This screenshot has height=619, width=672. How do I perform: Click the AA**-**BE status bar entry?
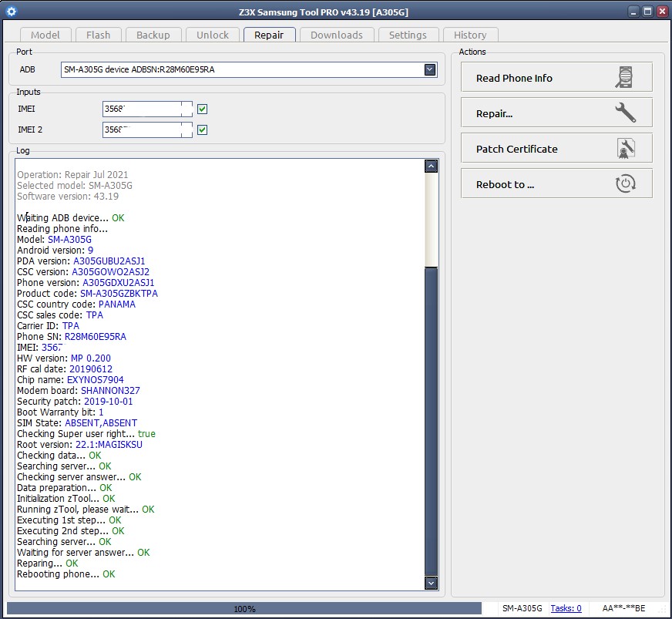click(623, 608)
